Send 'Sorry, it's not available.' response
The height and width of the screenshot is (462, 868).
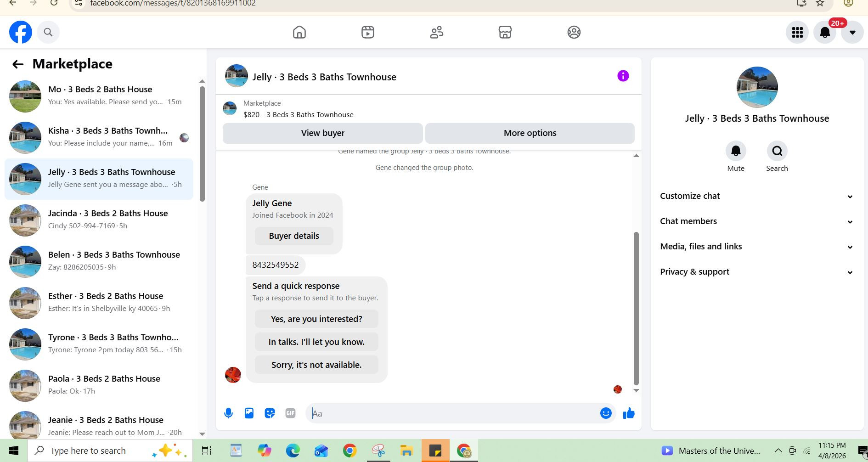coord(316,365)
